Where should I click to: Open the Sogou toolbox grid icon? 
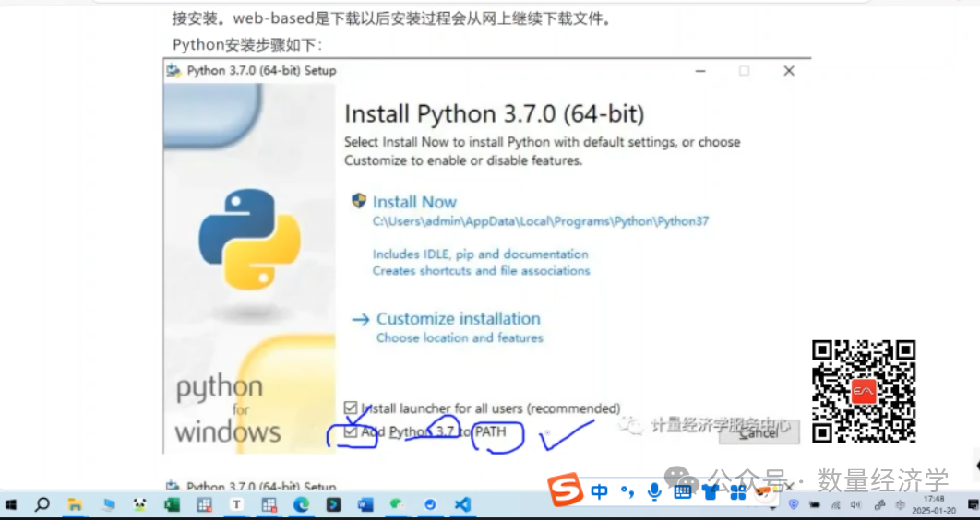click(x=738, y=492)
